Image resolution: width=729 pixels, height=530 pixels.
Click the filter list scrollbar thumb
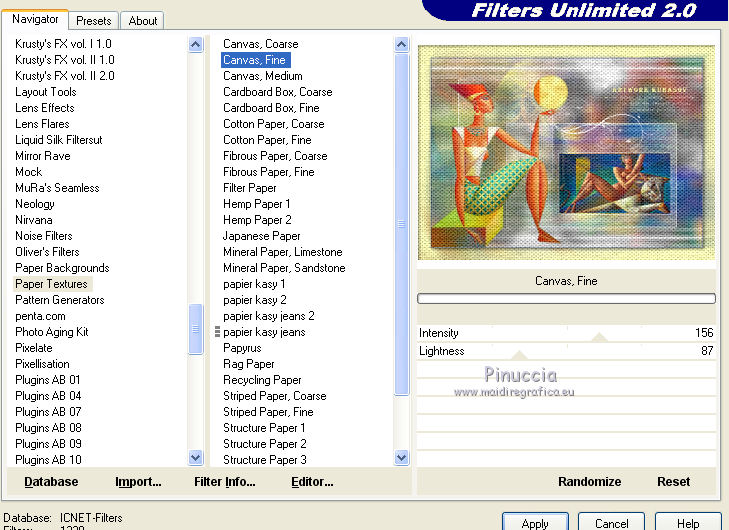coord(401,225)
